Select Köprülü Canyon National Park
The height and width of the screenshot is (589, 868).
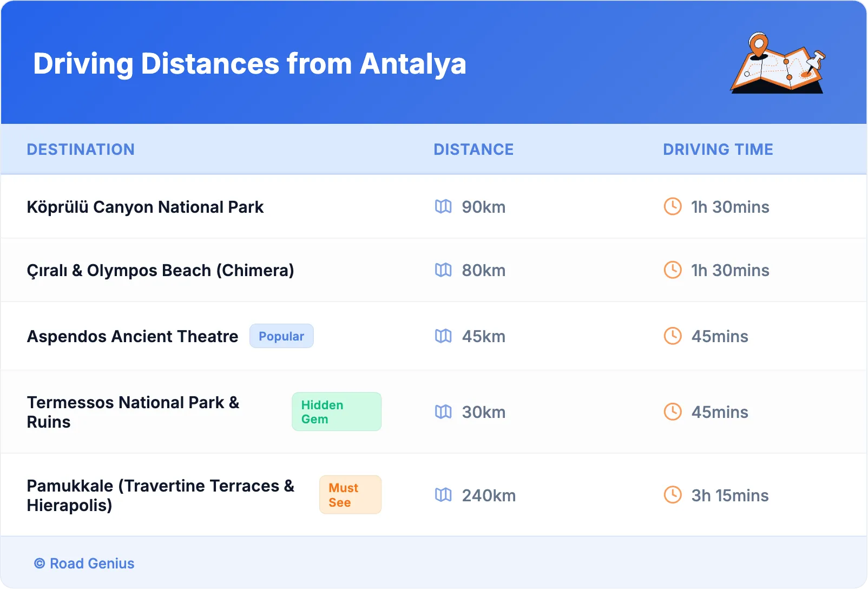(x=145, y=207)
